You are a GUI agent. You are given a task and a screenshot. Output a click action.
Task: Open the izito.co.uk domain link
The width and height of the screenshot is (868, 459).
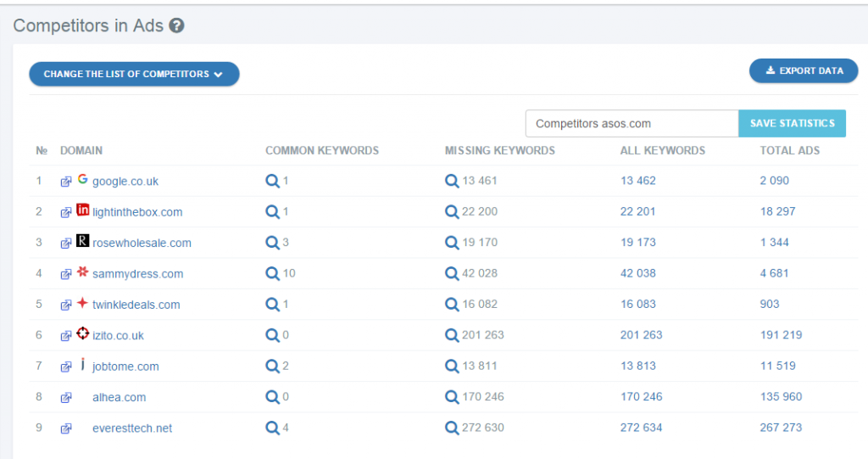[118, 335]
